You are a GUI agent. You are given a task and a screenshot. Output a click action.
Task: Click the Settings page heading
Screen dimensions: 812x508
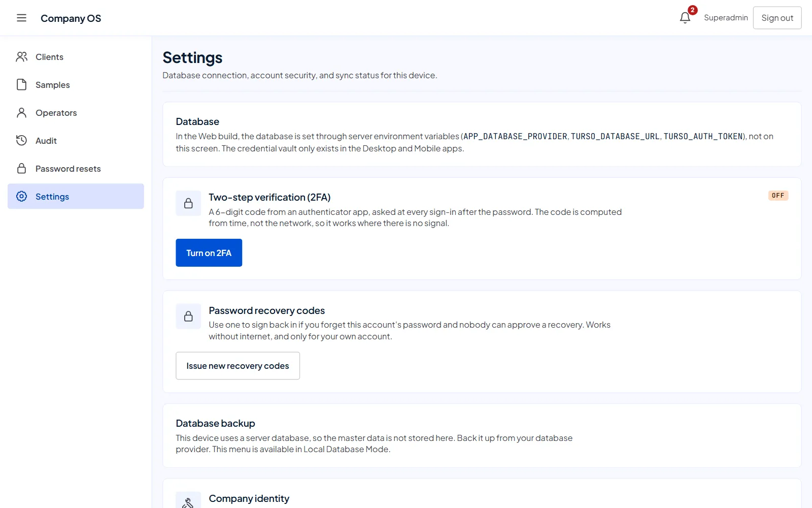coord(192,58)
